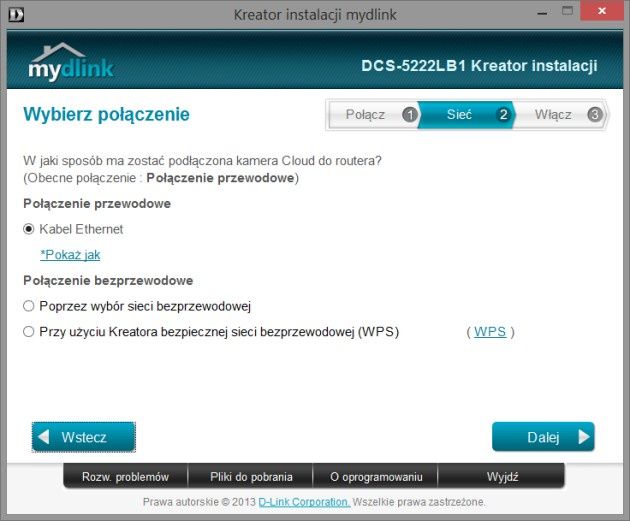Exit via the Wyjdź button
Image resolution: width=630 pixels, height=521 pixels.
coord(502,476)
